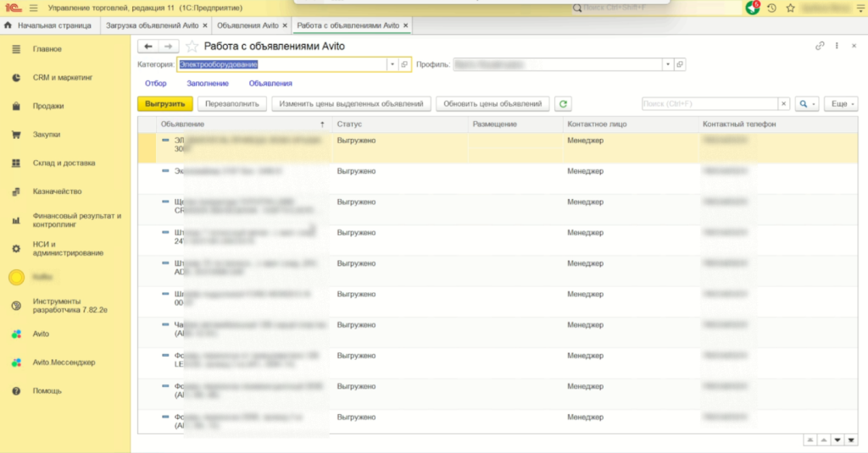Viewport: 868px width, 453px height.
Task: Go back with the left arrow
Action: pos(148,47)
